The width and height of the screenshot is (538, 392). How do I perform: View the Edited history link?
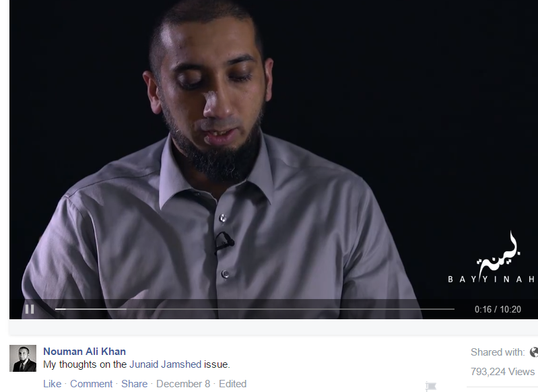(x=232, y=383)
